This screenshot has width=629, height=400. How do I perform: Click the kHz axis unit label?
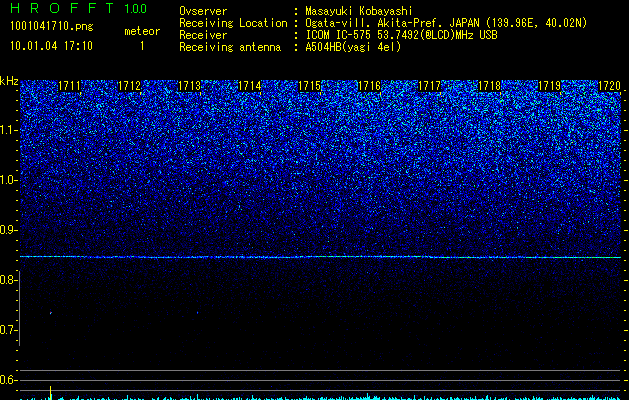tap(9, 81)
